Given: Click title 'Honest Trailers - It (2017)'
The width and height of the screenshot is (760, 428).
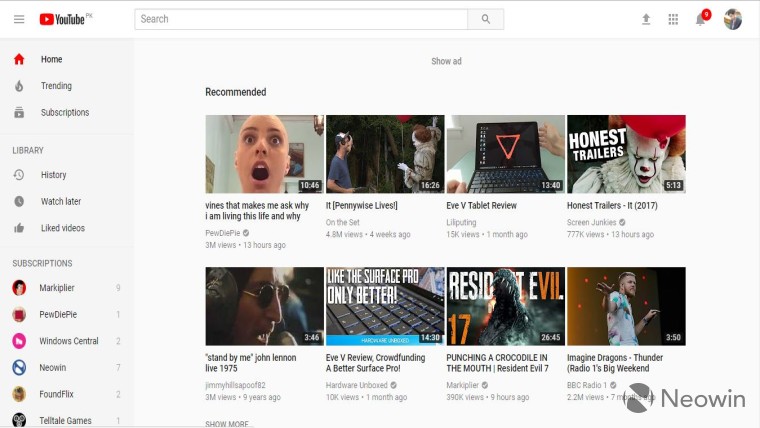Looking at the screenshot, I should coord(612,206).
